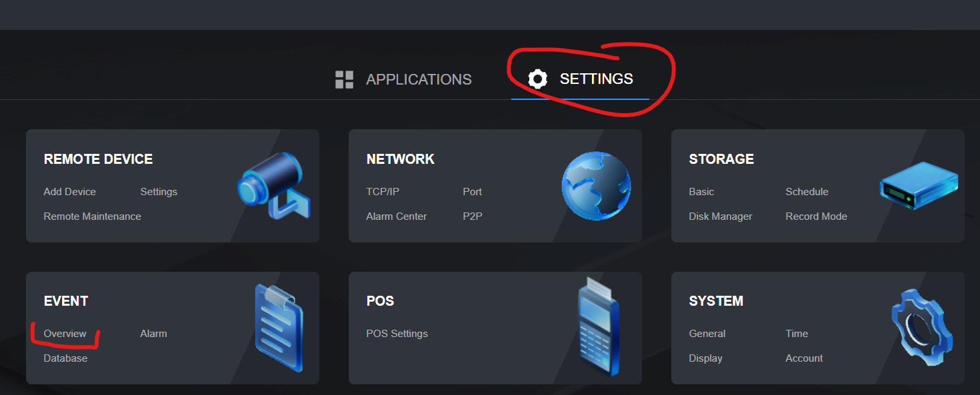
Task: Open Event Overview link
Action: tap(65, 334)
